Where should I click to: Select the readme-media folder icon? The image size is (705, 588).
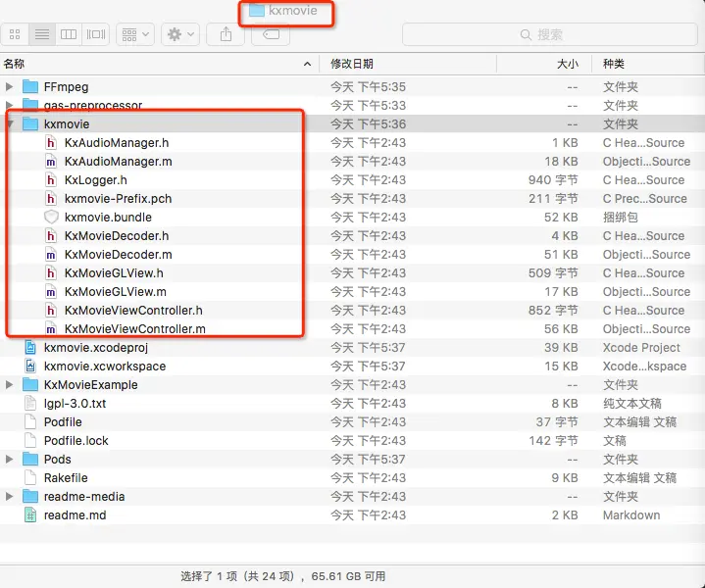pyautogui.click(x=30, y=496)
